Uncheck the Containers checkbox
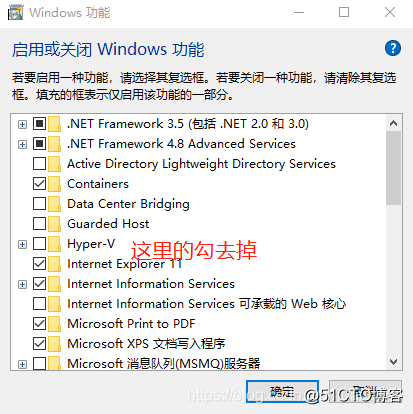This screenshot has width=413, height=414. [x=39, y=184]
